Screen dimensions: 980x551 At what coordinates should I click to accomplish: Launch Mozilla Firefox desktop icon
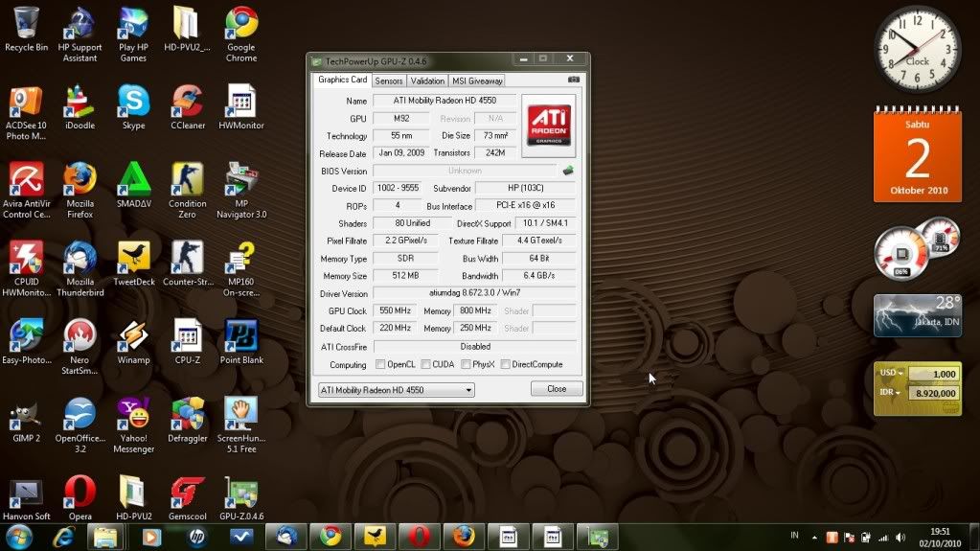(80, 191)
